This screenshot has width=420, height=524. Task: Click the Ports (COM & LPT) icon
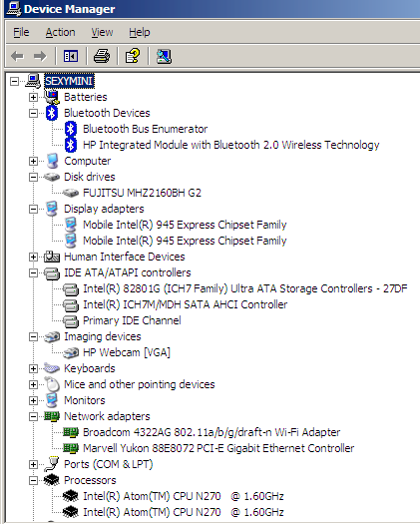pyautogui.click(x=52, y=464)
